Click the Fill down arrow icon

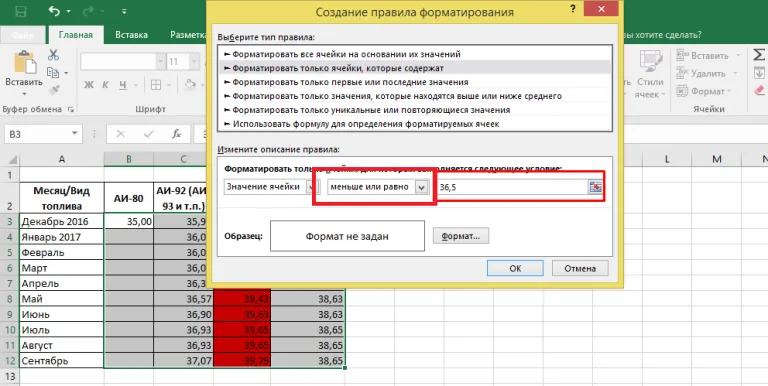[759, 73]
